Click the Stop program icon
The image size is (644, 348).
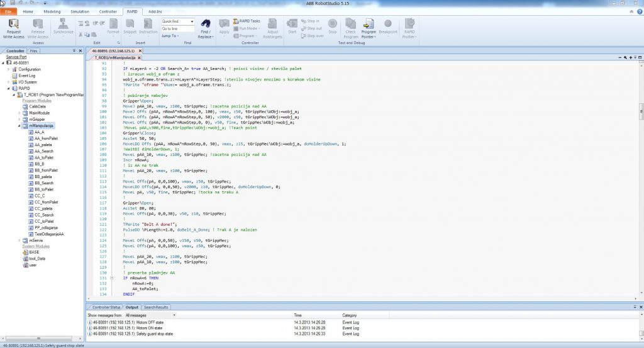(x=333, y=24)
